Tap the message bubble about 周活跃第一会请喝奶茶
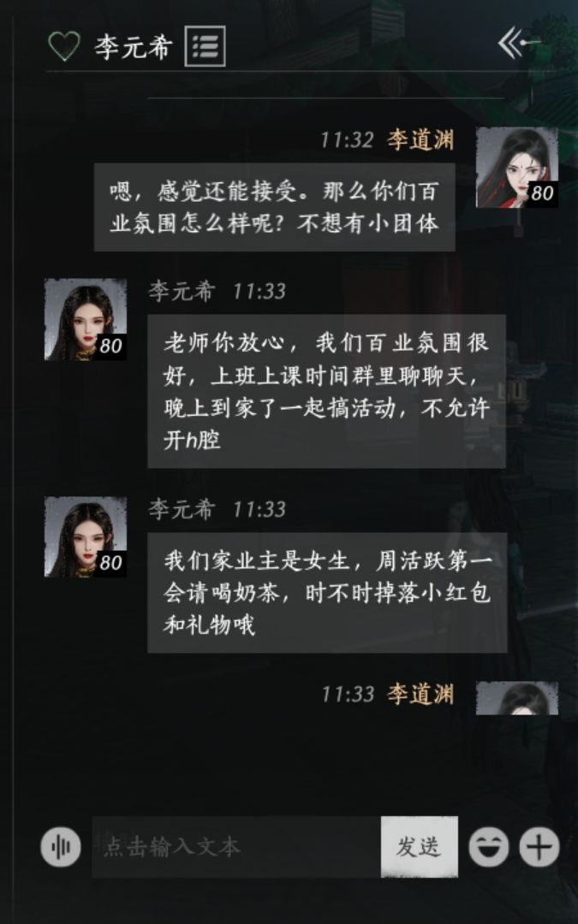The image size is (578, 924). 327,593
